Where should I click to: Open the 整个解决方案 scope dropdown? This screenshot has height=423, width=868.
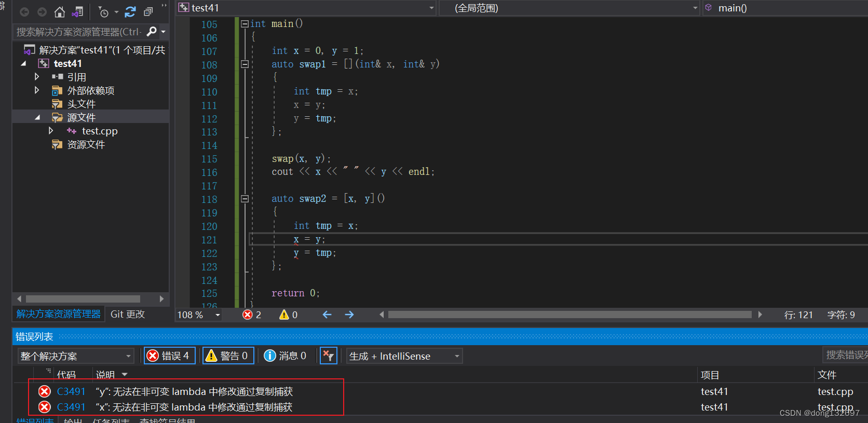coord(76,356)
